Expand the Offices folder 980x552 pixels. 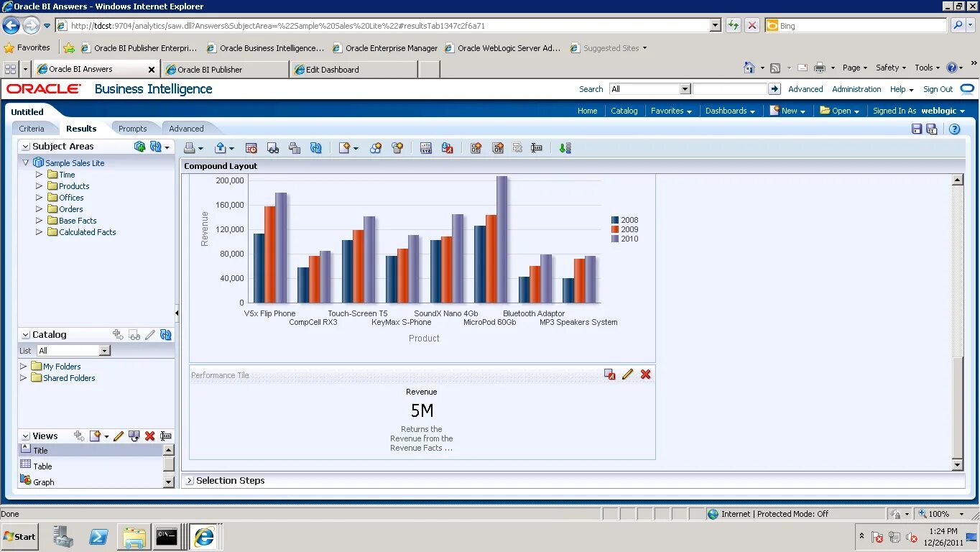(40, 198)
